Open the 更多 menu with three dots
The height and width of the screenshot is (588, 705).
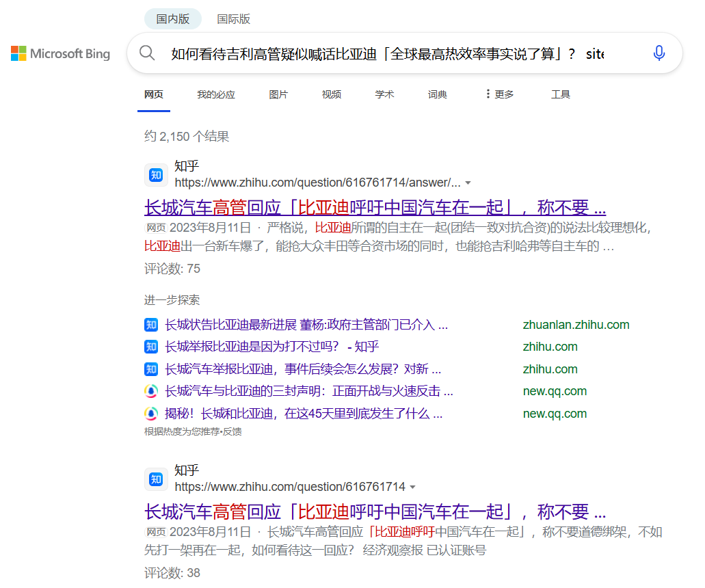coord(500,94)
